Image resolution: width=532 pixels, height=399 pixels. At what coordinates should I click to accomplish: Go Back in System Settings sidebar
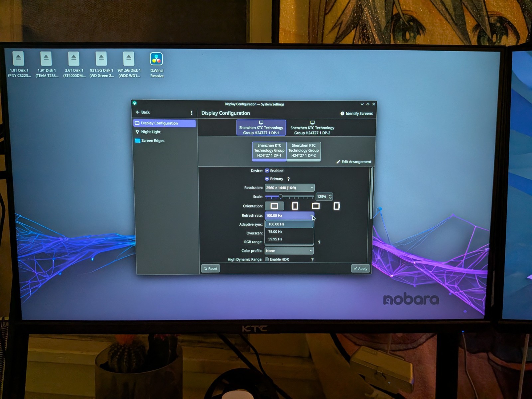(x=143, y=112)
